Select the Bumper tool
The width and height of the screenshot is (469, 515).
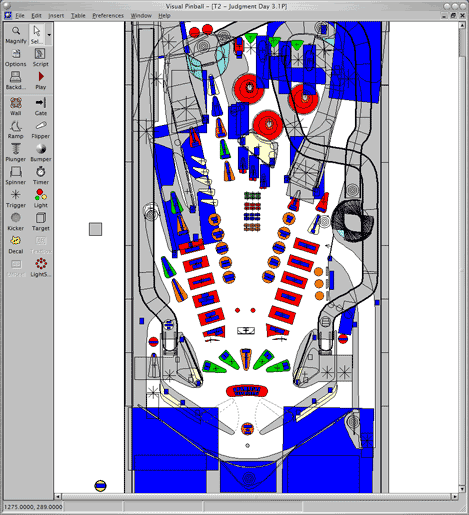40,153
